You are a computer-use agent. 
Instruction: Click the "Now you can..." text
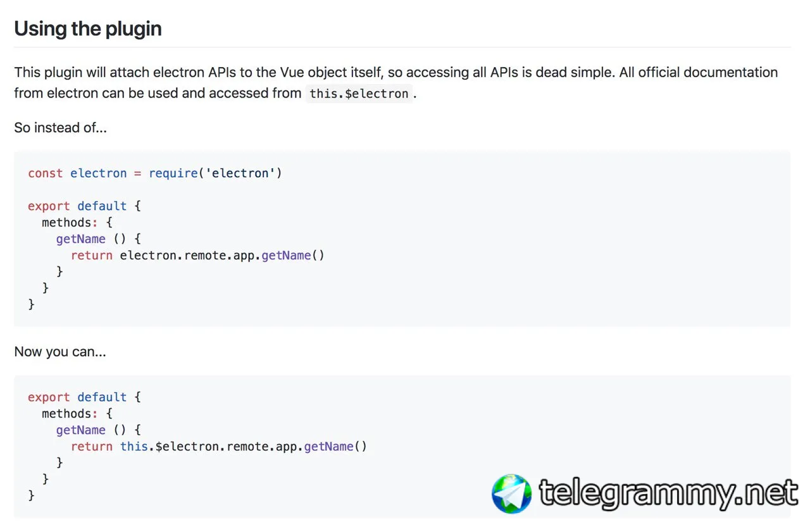[60, 352]
